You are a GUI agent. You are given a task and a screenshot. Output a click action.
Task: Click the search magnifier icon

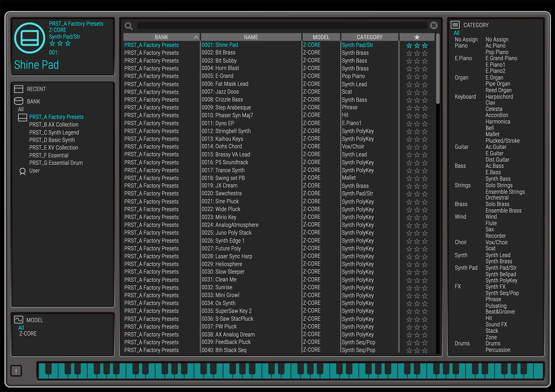pos(128,26)
